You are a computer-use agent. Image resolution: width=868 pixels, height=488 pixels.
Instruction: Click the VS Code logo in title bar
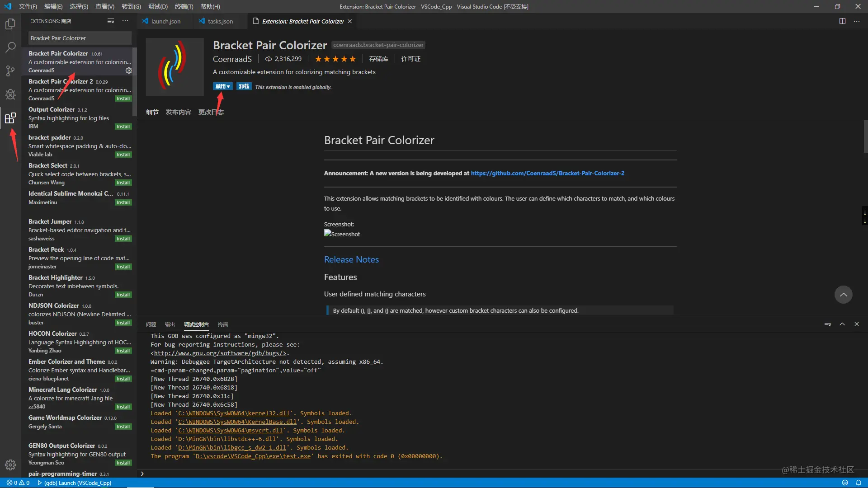(8, 6)
